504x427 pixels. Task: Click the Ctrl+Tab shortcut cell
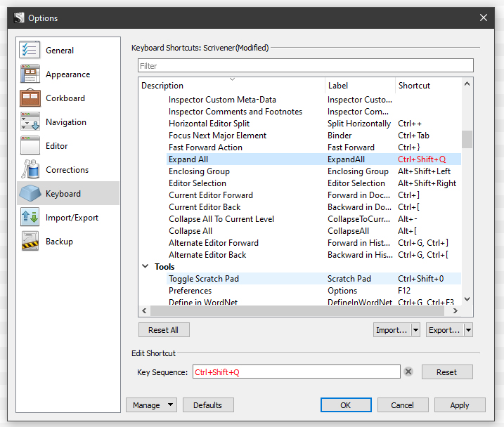pos(413,136)
